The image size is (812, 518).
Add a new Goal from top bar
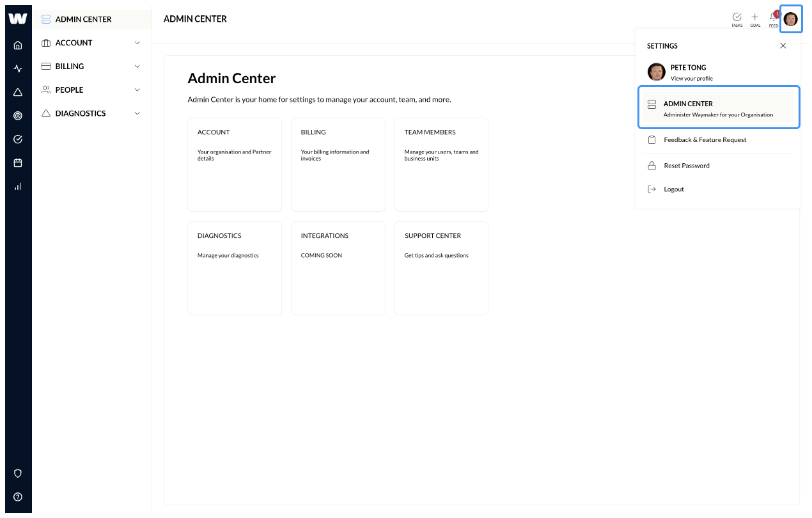755,20
